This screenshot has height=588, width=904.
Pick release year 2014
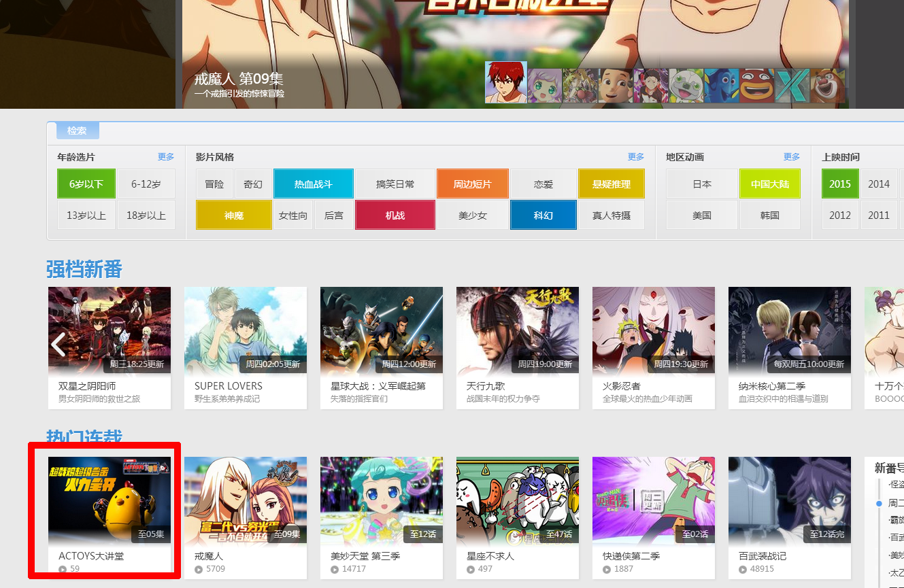tap(879, 184)
